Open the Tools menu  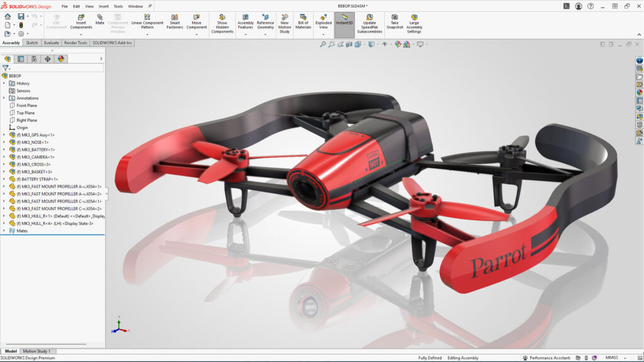point(118,6)
